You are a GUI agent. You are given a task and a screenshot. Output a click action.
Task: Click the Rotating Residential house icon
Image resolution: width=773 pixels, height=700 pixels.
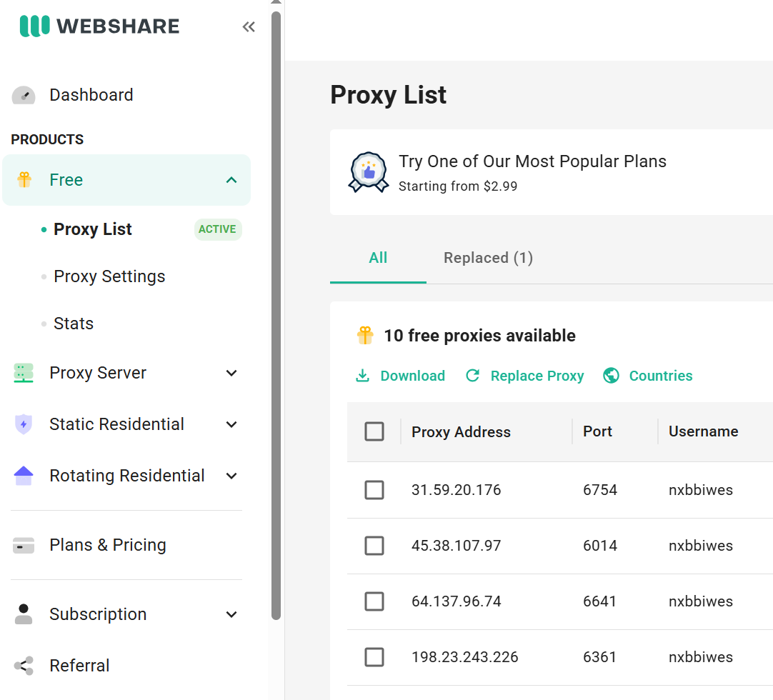[24, 476]
